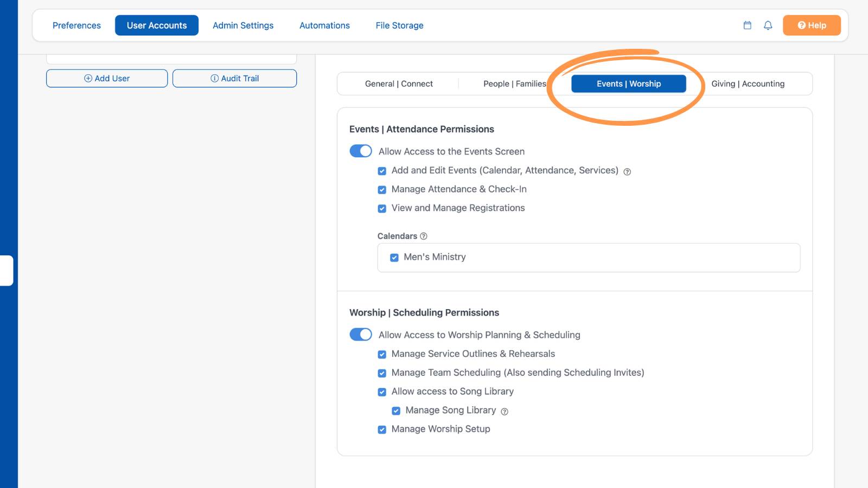Open the Help button
868x488 pixels.
pyautogui.click(x=812, y=25)
